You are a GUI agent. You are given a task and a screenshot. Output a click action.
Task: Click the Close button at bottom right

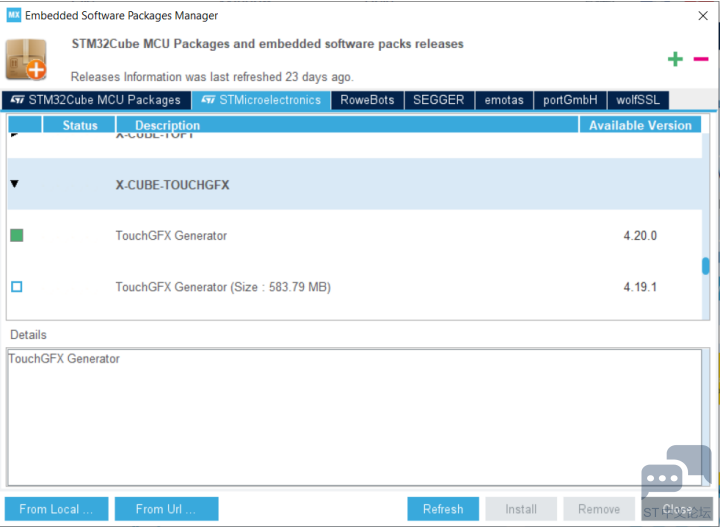click(677, 509)
